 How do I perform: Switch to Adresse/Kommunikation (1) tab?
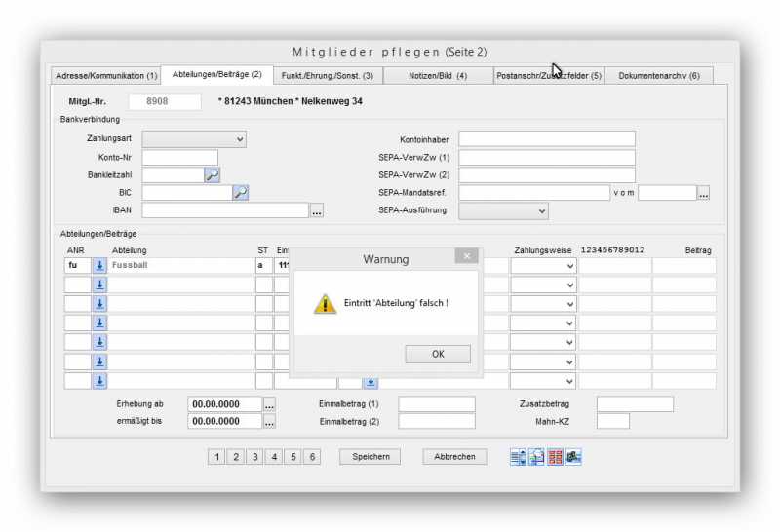click(106, 75)
